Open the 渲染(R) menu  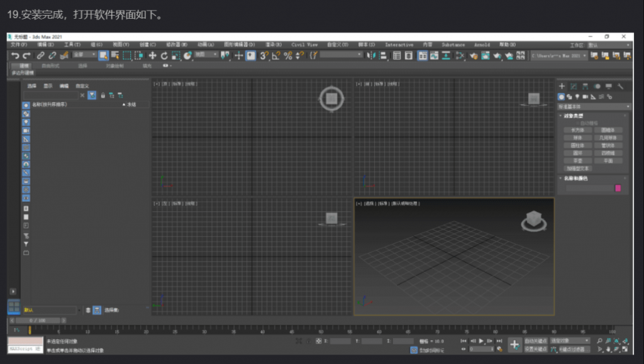[273, 45]
